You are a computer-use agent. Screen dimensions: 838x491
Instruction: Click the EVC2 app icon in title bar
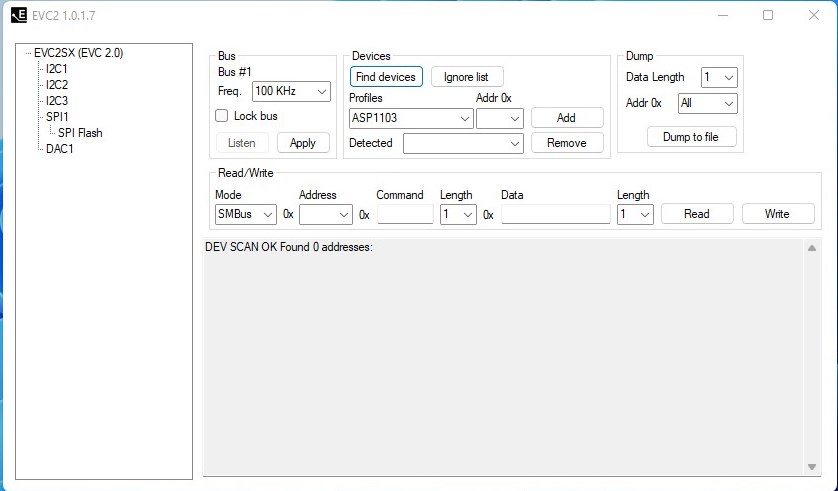[x=19, y=16]
